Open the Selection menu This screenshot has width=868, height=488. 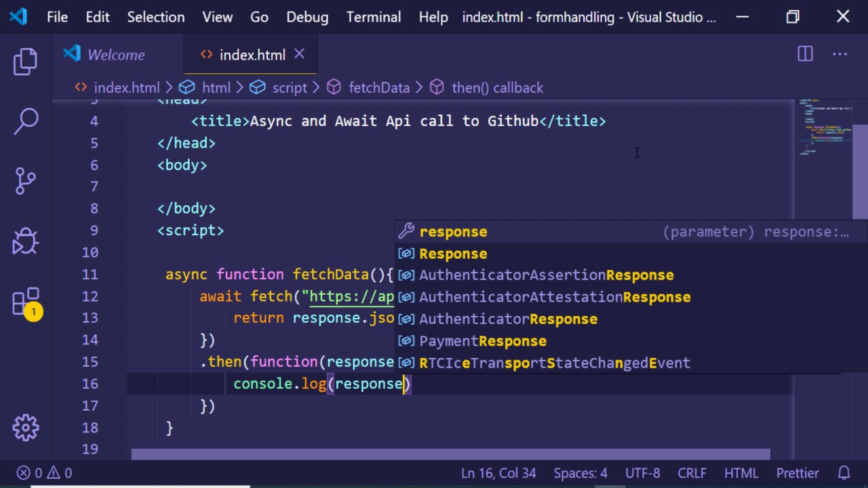coord(155,17)
